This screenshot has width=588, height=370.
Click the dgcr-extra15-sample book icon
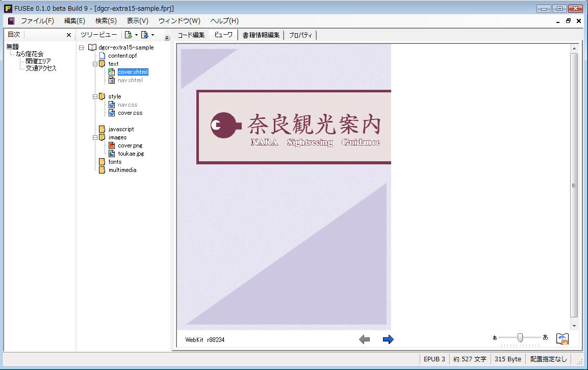point(92,47)
